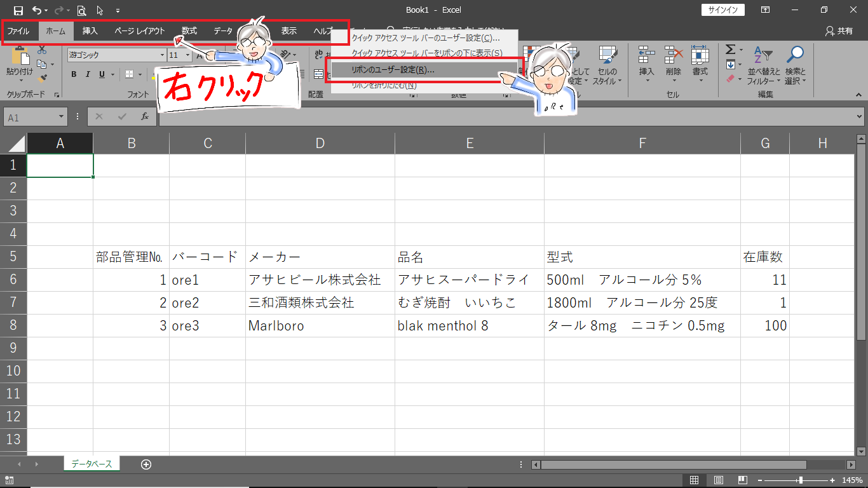This screenshot has height=488, width=868.
Task: Open the ファイル tab
Action: coord(18,30)
